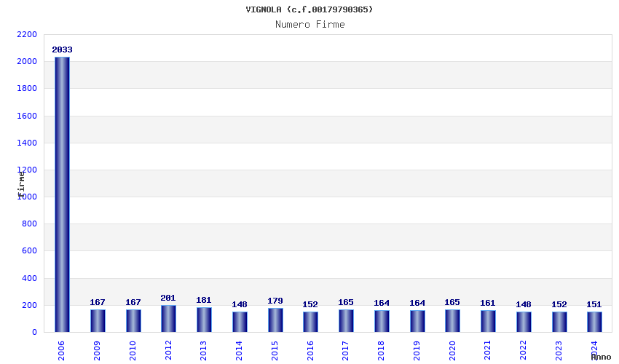Click the x-axis year label 2019
The image size is (619, 364).
(417, 351)
